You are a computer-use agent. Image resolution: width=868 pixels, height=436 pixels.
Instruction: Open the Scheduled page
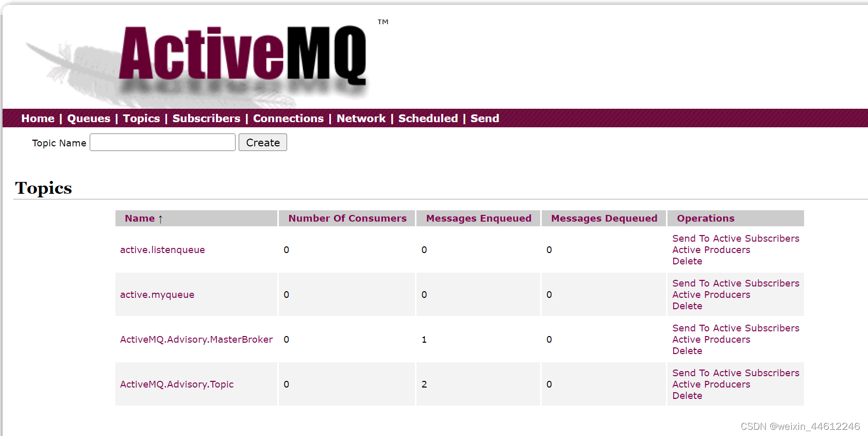[x=428, y=119]
